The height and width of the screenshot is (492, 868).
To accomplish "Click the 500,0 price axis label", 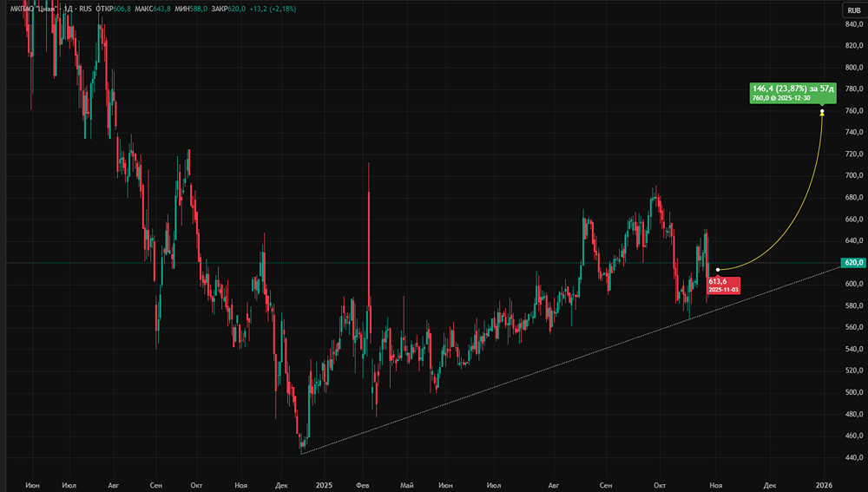I will click(x=853, y=392).
